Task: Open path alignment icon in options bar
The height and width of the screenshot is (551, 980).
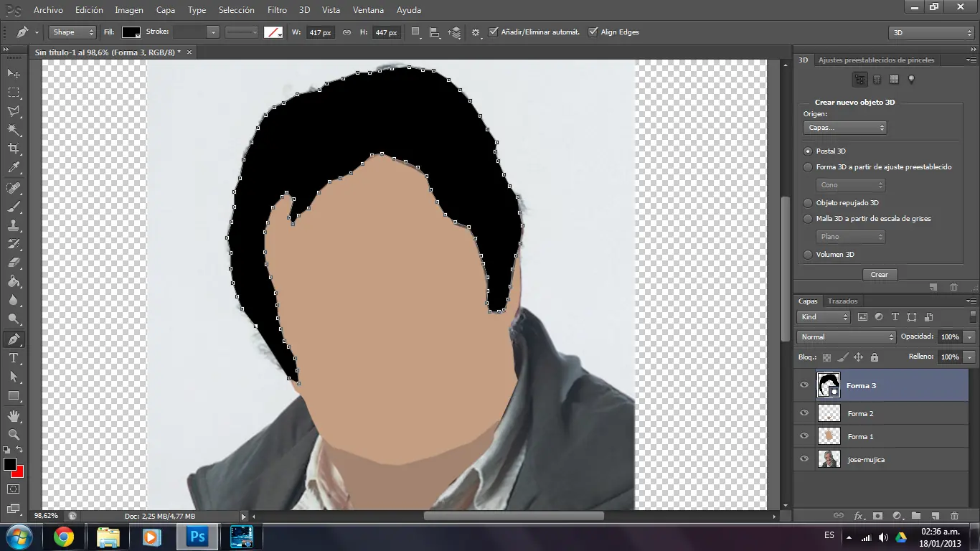Action: click(x=434, y=32)
